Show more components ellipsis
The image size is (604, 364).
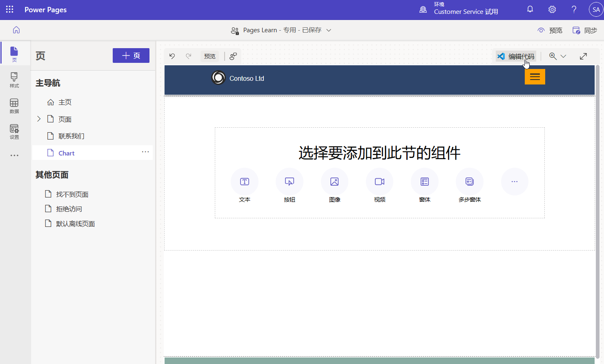point(515,182)
